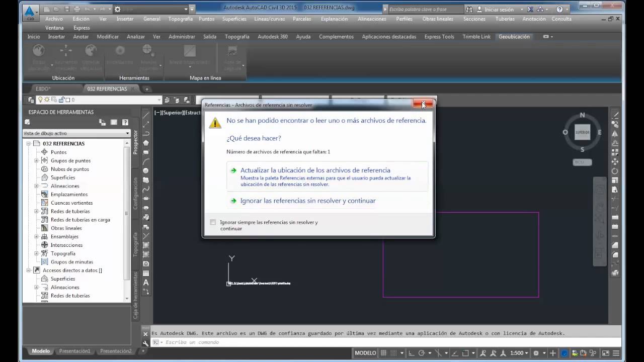This screenshot has width=644, height=362.
Task: Toggle hardware acceleration blue icon in status bar
Action: [x=564, y=353]
